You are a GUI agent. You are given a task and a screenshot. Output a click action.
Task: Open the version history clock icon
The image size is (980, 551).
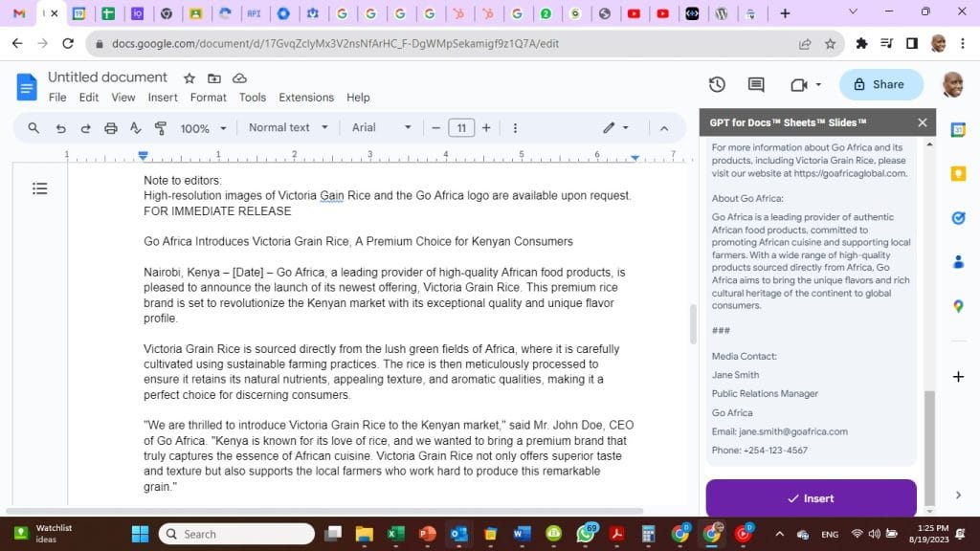coord(717,84)
